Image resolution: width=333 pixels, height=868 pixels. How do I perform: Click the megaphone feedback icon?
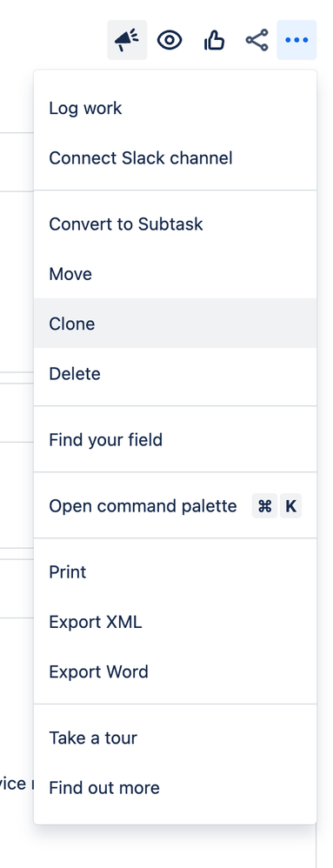(x=127, y=40)
